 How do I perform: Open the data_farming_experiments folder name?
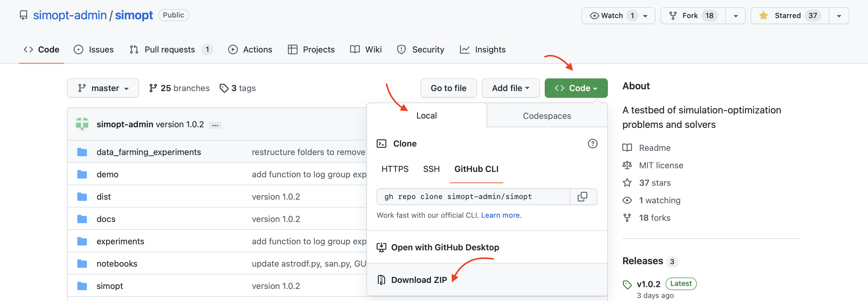tap(148, 152)
